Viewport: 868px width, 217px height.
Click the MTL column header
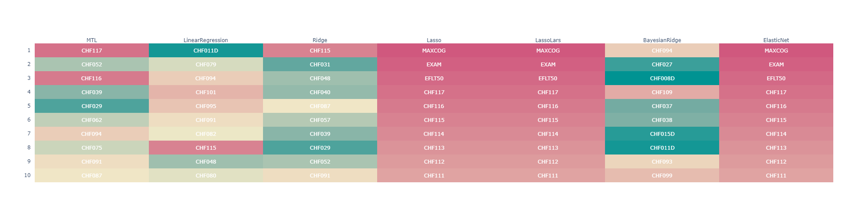tap(92, 40)
